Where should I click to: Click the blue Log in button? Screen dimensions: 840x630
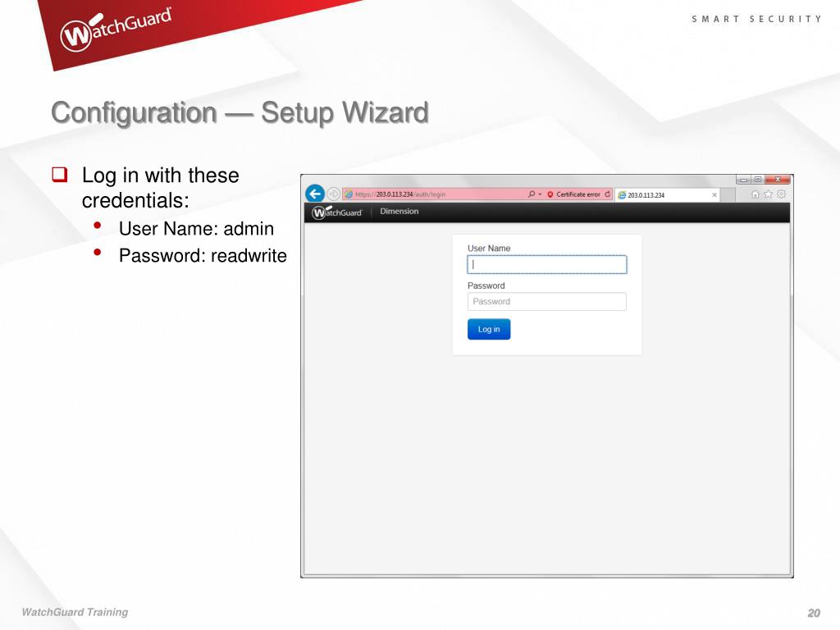[489, 329]
